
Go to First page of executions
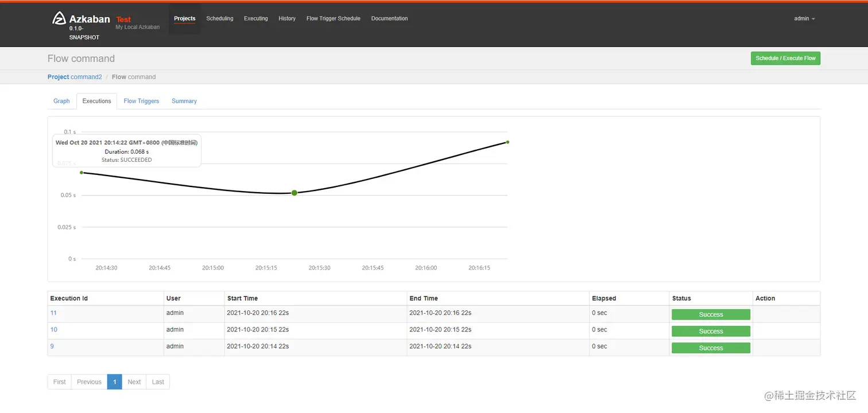60,382
